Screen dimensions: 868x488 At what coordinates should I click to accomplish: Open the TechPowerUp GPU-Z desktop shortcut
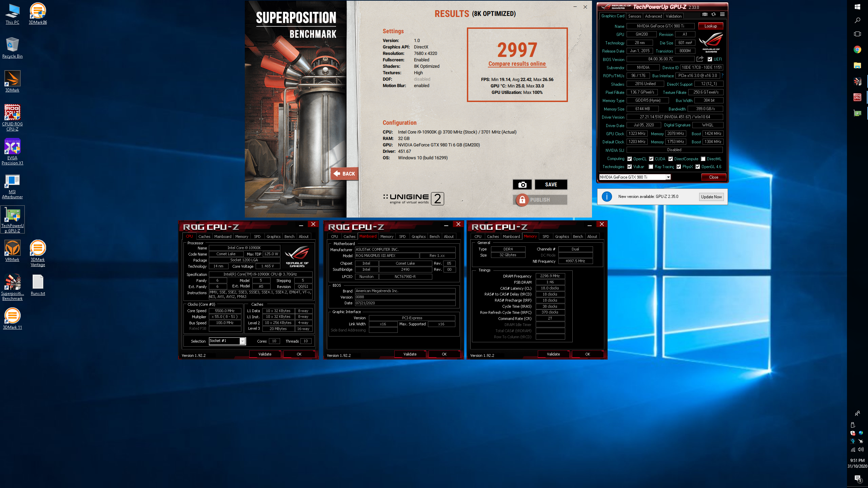(13, 220)
